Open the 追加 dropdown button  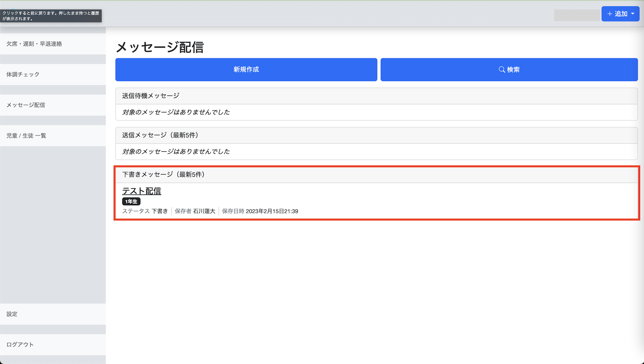620,14
